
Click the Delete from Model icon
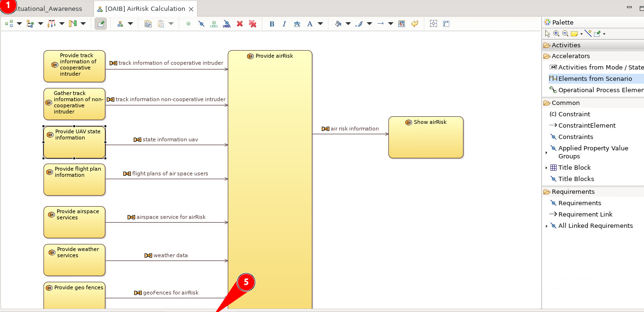click(x=253, y=24)
